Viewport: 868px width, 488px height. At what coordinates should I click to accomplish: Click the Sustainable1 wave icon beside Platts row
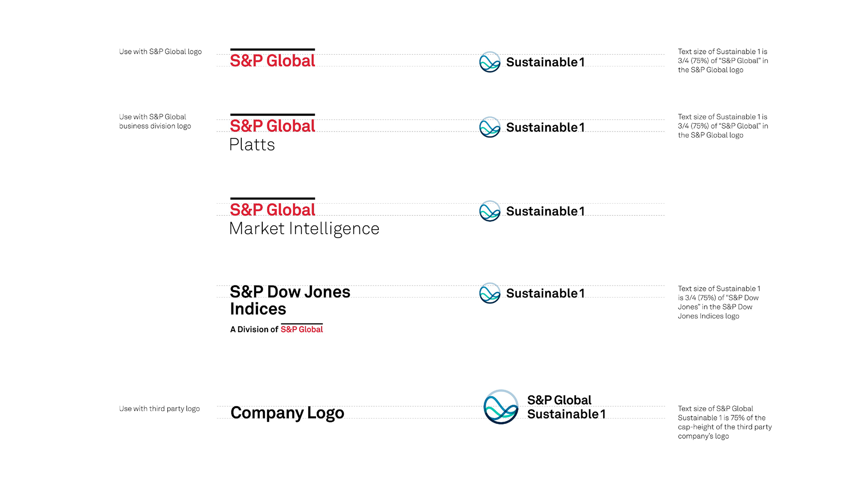click(490, 127)
